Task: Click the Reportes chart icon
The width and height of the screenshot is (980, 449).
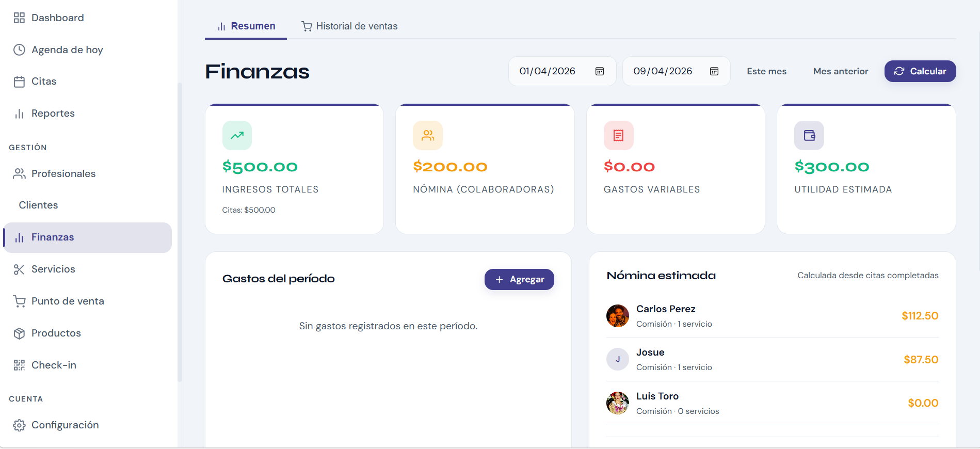Action: click(19, 113)
